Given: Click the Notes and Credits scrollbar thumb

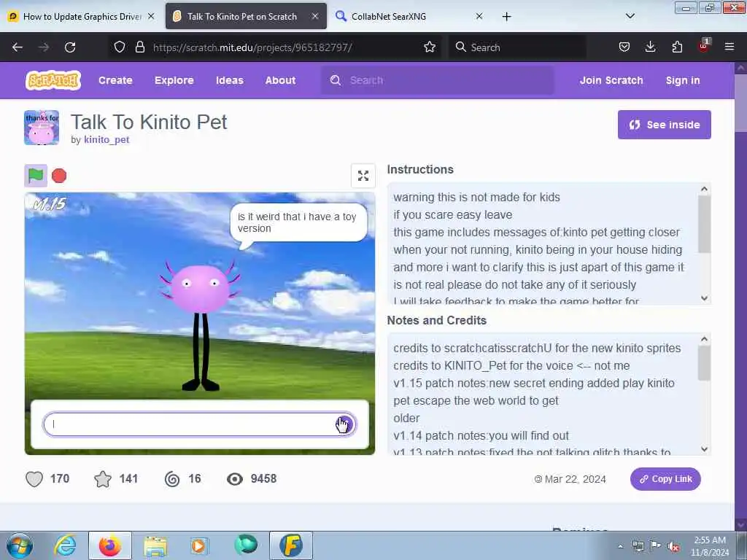Looking at the screenshot, I should tap(704, 363).
